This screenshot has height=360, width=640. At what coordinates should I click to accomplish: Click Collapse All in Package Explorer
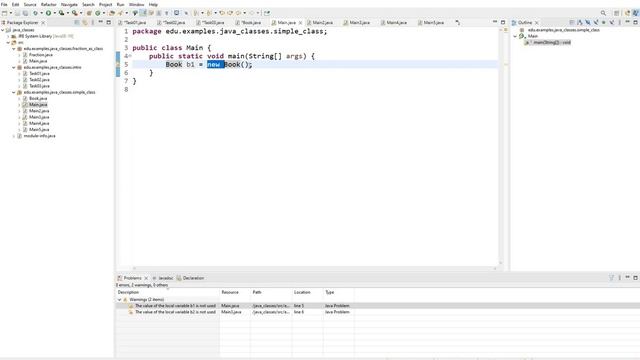tap(77, 22)
